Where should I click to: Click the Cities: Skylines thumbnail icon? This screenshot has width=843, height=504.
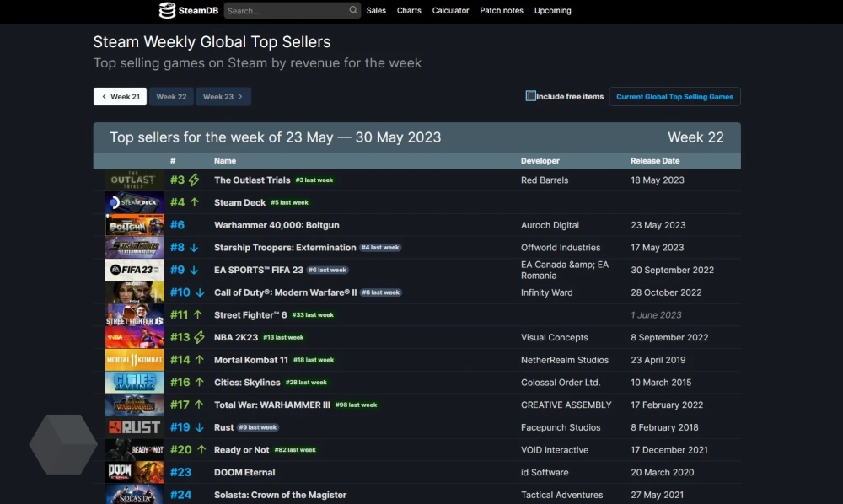[134, 382]
